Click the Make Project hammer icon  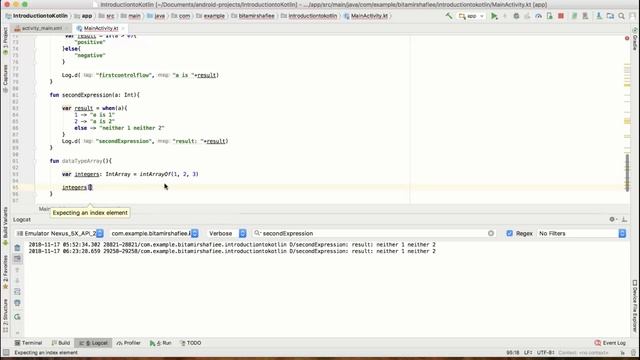449,16
